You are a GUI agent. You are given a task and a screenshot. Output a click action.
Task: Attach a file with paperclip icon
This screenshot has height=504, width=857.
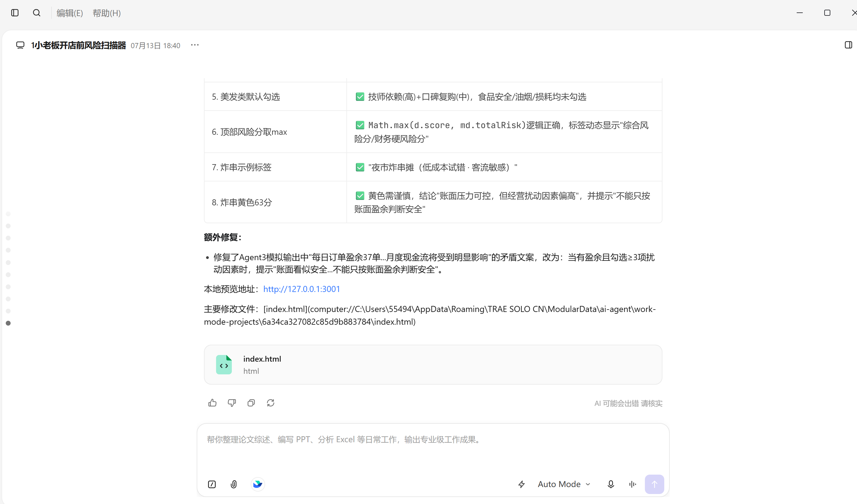pos(234,484)
